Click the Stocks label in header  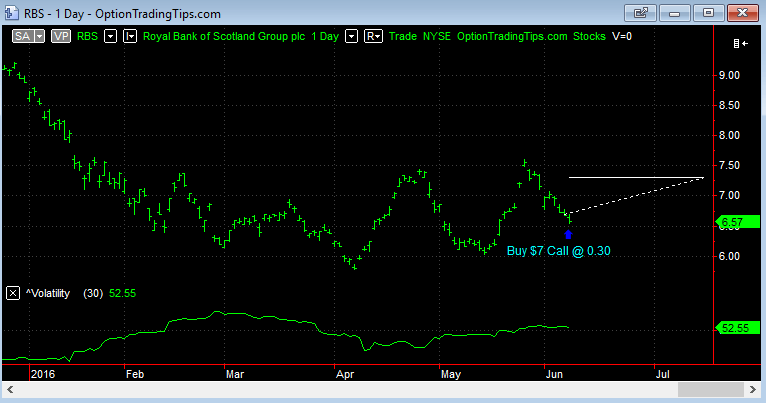point(589,37)
